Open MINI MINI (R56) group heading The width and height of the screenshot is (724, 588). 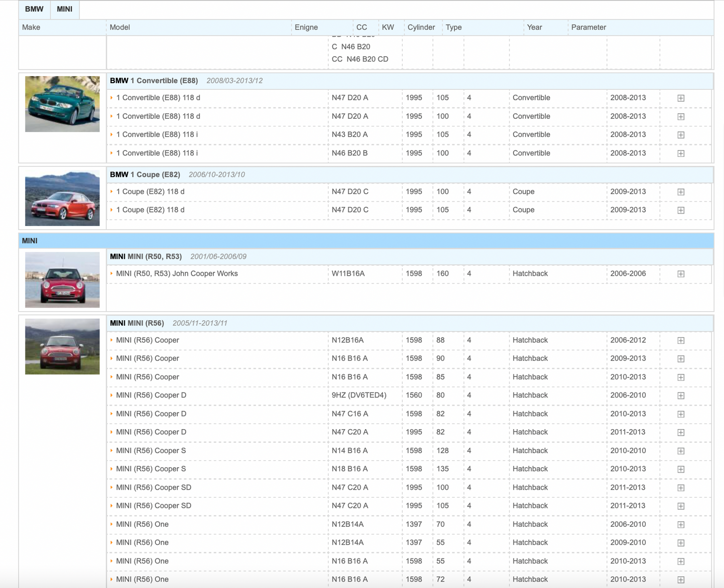pyautogui.click(x=137, y=323)
